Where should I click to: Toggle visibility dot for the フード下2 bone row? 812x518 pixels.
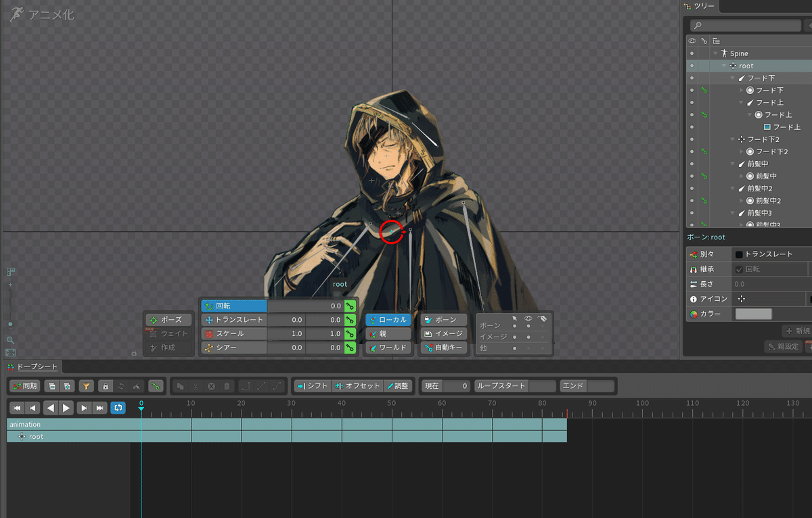(x=692, y=139)
